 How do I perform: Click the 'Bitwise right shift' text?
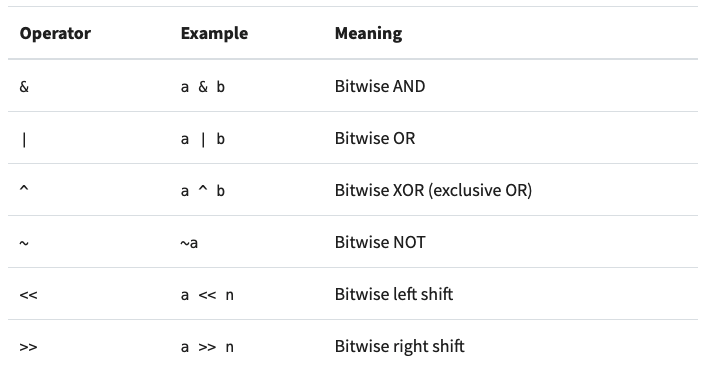point(400,346)
